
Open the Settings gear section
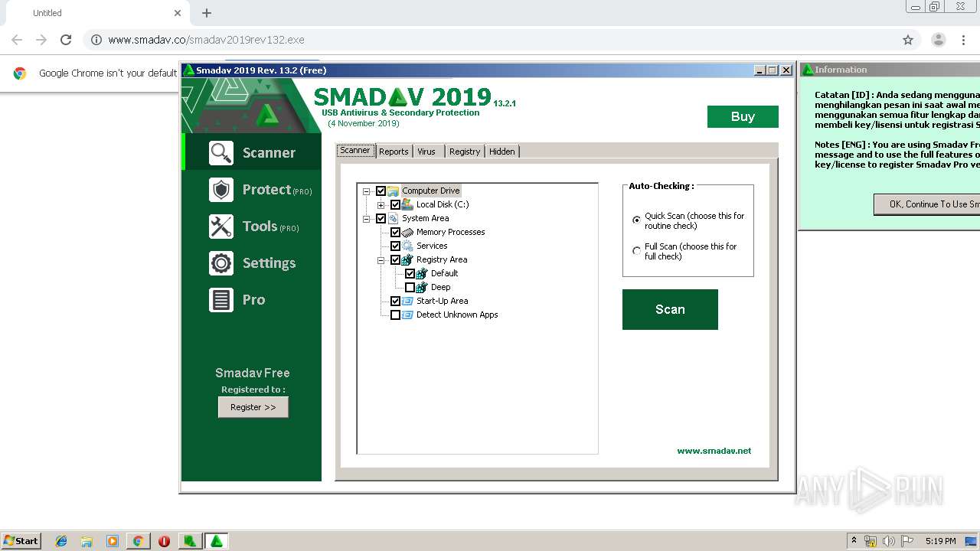[252, 263]
